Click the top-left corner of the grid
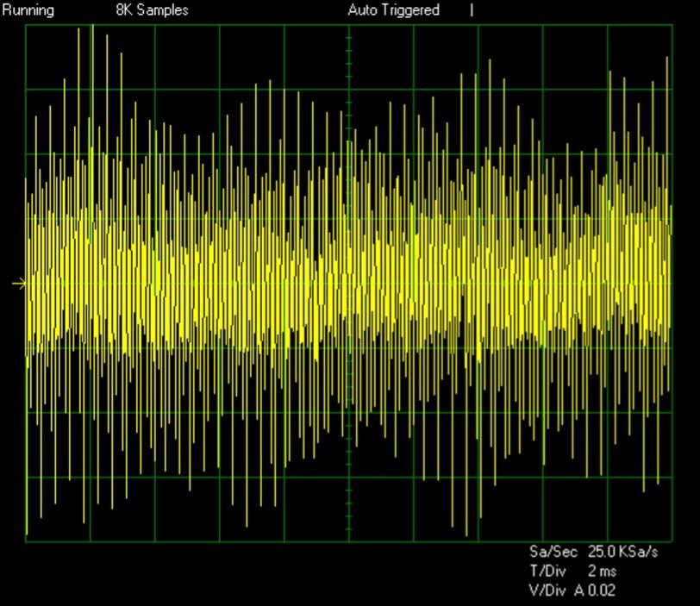The width and height of the screenshot is (700, 606). 26,25
